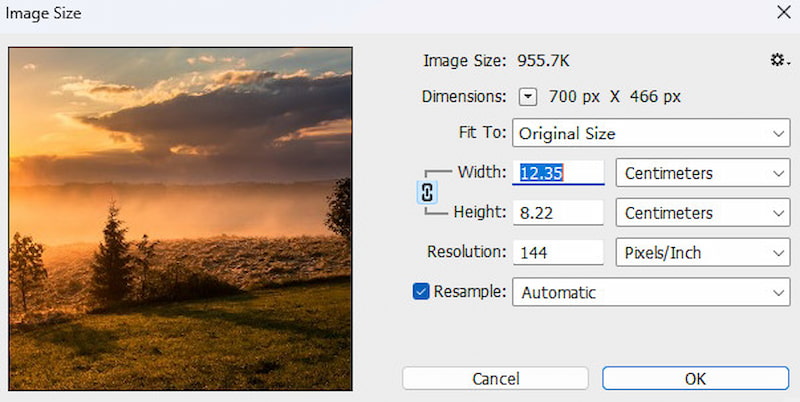The image size is (800, 402).
Task: Click the Width field showing 12.35
Action: [558, 172]
